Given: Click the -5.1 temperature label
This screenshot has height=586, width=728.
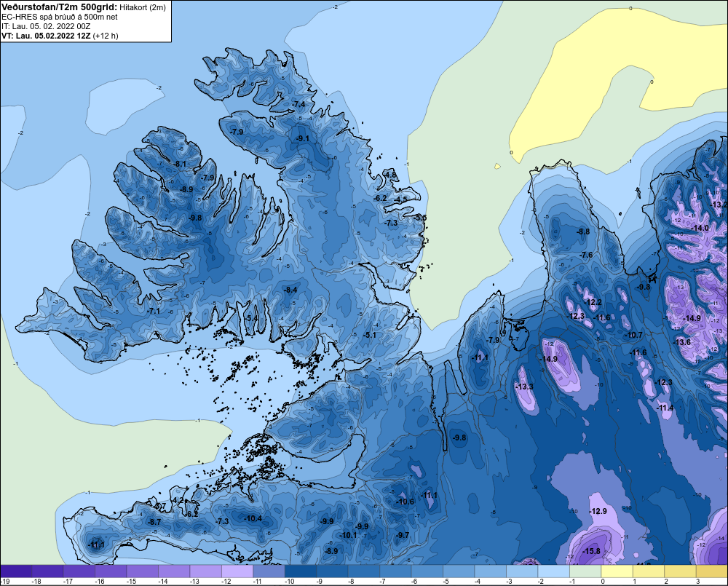Looking at the screenshot, I should (x=370, y=335).
